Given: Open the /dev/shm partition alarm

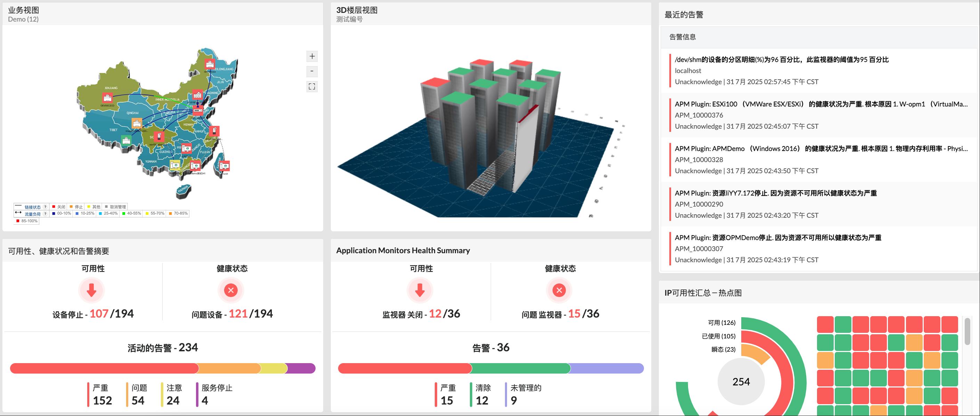Looking at the screenshot, I should coord(782,60).
